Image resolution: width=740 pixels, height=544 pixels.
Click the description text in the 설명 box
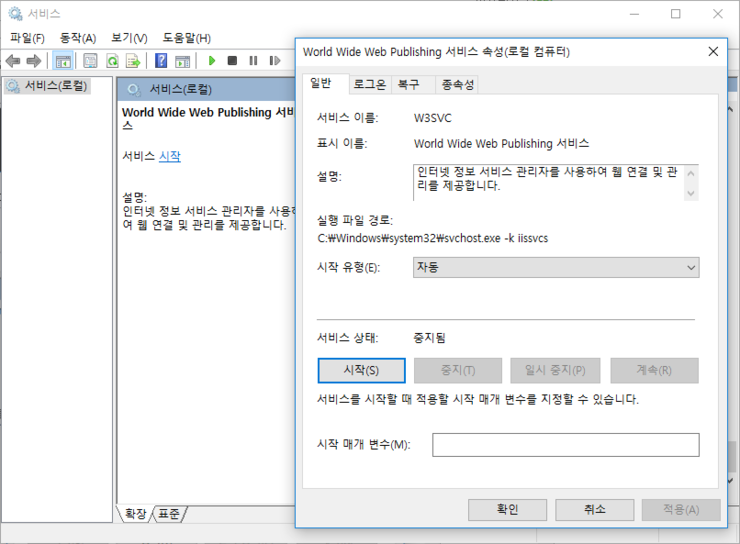[547, 178]
